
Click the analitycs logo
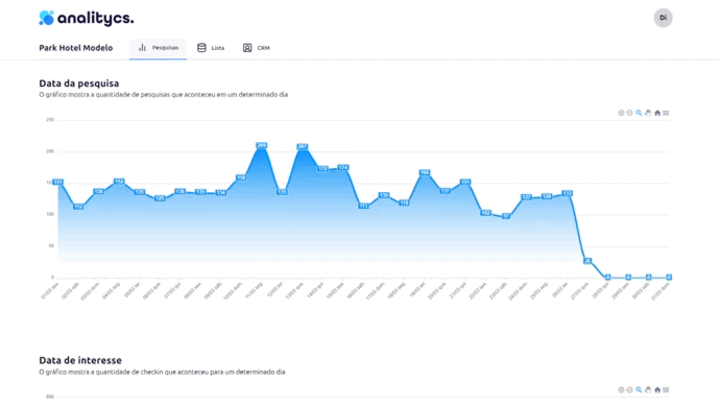[x=86, y=18]
